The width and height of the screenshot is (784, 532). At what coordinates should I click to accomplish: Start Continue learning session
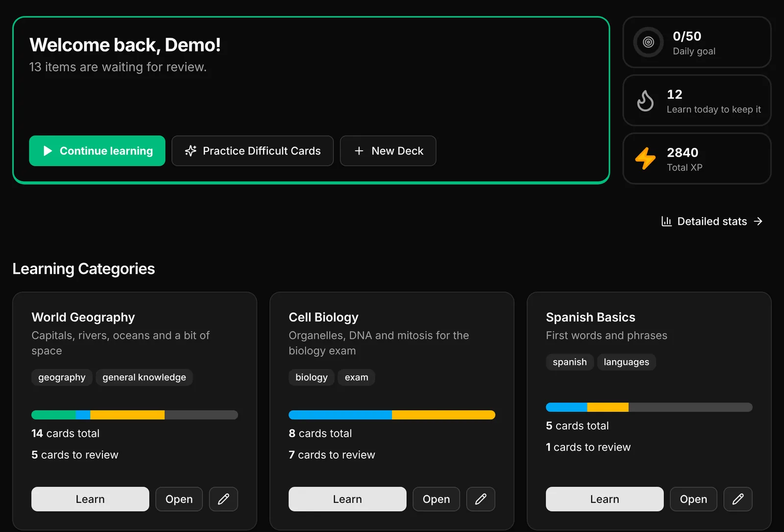coord(97,151)
